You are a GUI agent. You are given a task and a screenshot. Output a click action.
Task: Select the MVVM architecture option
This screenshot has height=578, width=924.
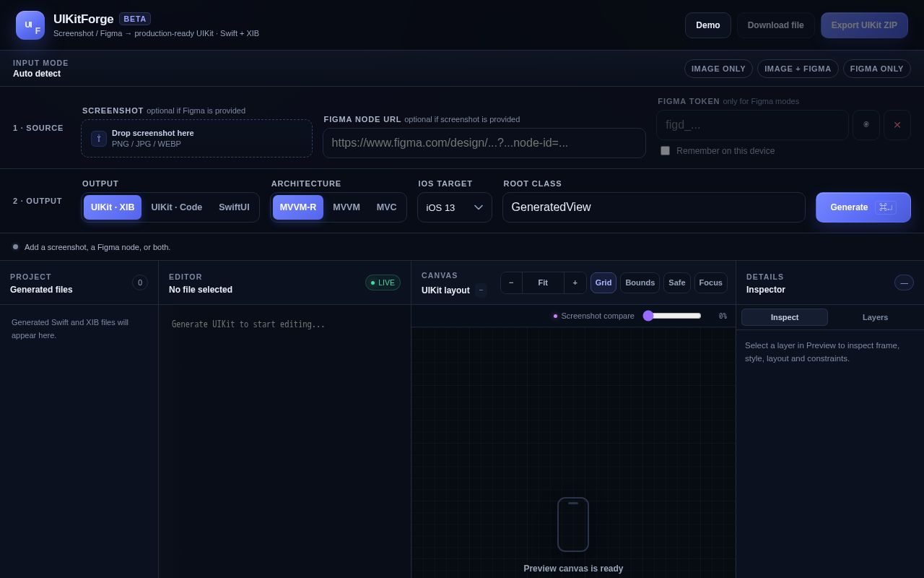(346, 207)
